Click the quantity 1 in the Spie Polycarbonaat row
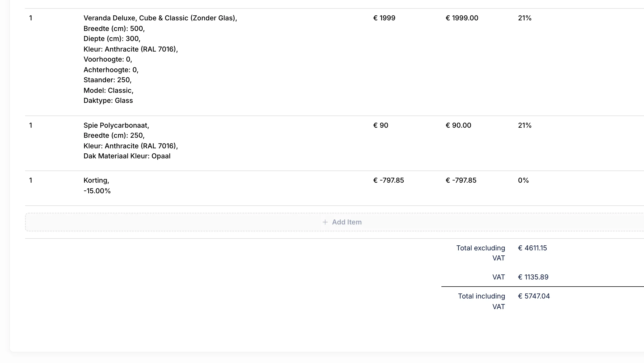644x363 pixels. pyautogui.click(x=31, y=125)
